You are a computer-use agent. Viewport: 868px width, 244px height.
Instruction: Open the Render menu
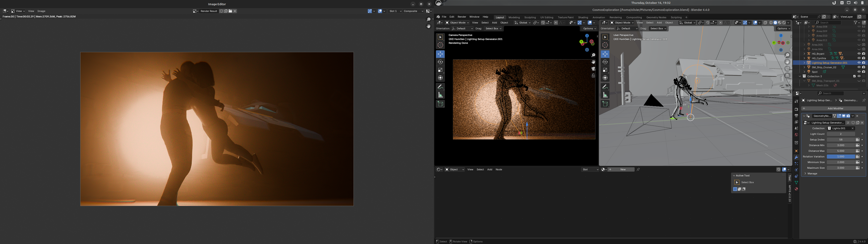pyautogui.click(x=462, y=17)
